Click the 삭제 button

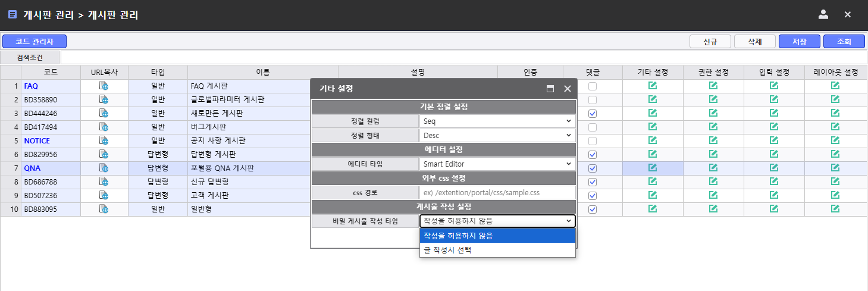(x=755, y=42)
